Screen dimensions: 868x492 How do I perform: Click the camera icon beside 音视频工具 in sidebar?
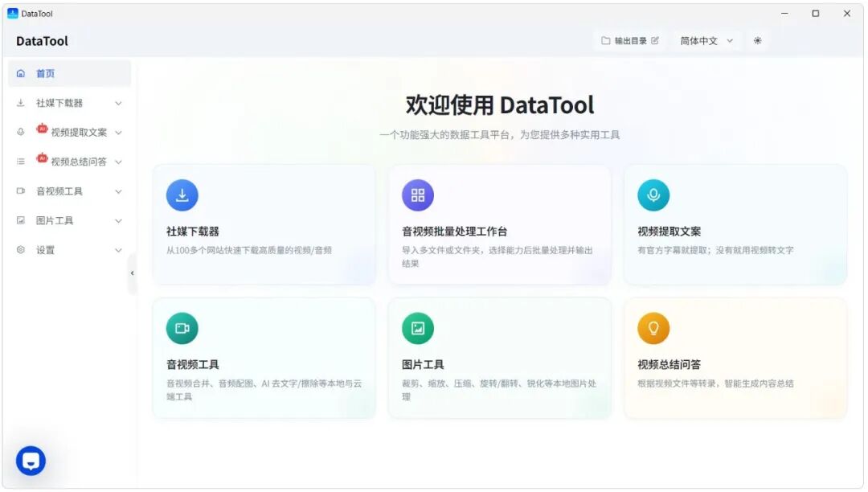[21, 191]
